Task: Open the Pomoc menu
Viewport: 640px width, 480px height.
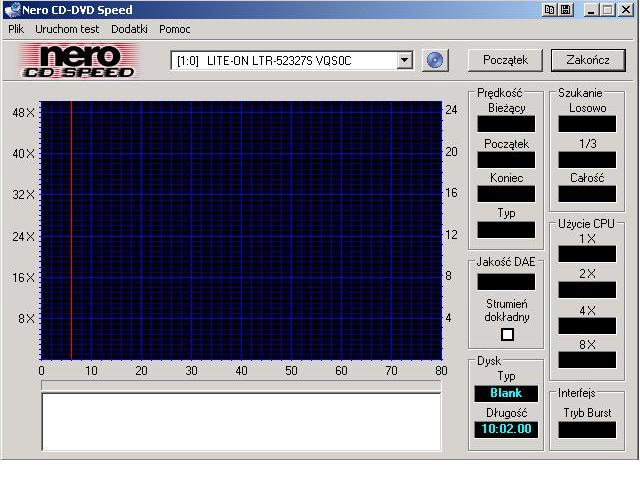Action: pyautogui.click(x=175, y=29)
